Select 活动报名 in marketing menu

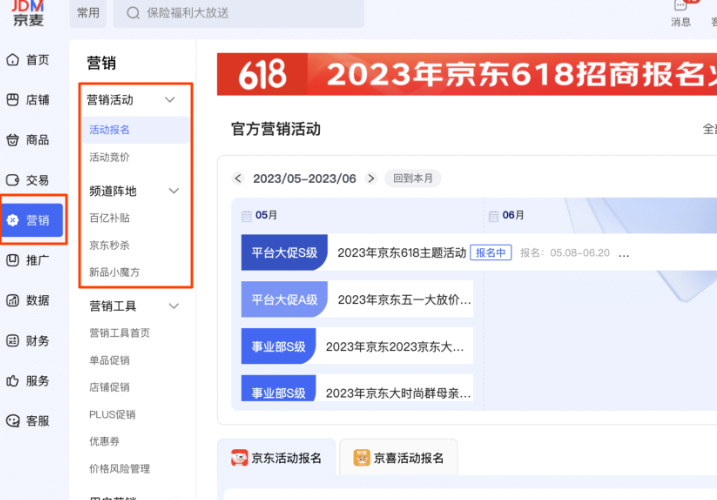(136, 130)
